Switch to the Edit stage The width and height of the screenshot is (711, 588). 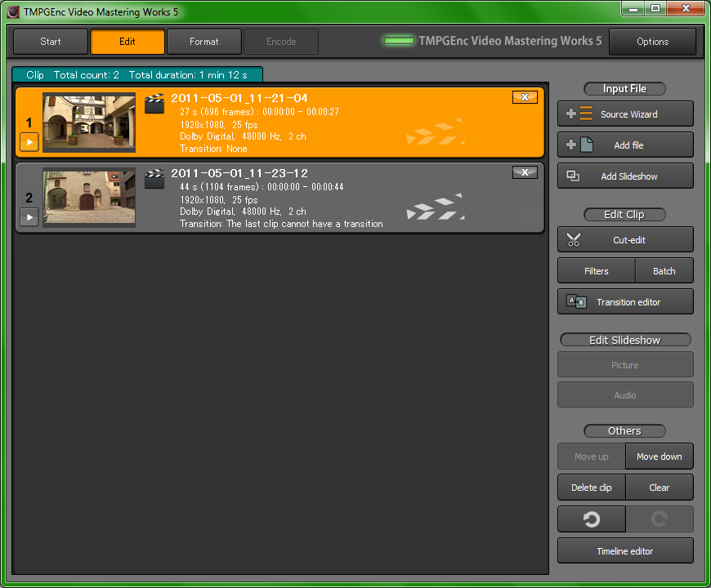pyautogui.click(x=127, y=42)
